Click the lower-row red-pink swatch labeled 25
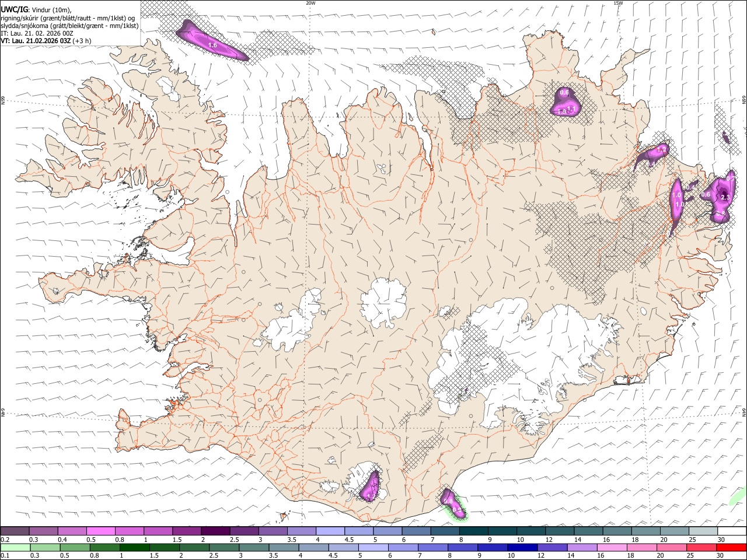Viewport: 747px width, 560px height. (701, 547)
